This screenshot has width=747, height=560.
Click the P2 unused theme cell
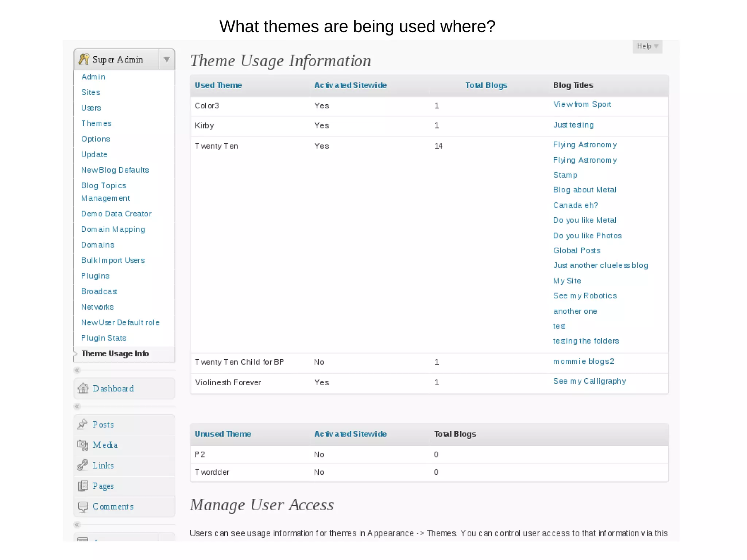pos(200,455)
